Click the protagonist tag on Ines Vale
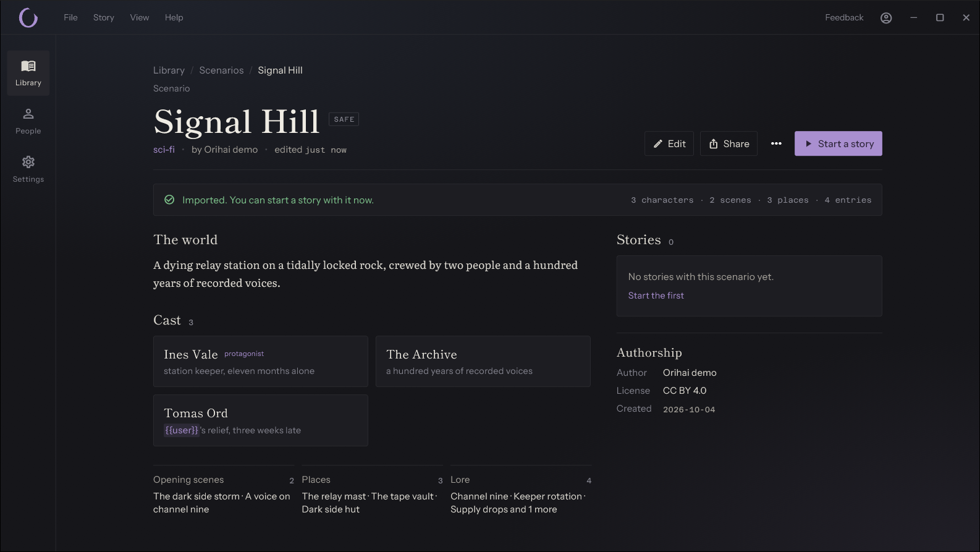Viewport: 980px width, 552px height. coord(244,354)
